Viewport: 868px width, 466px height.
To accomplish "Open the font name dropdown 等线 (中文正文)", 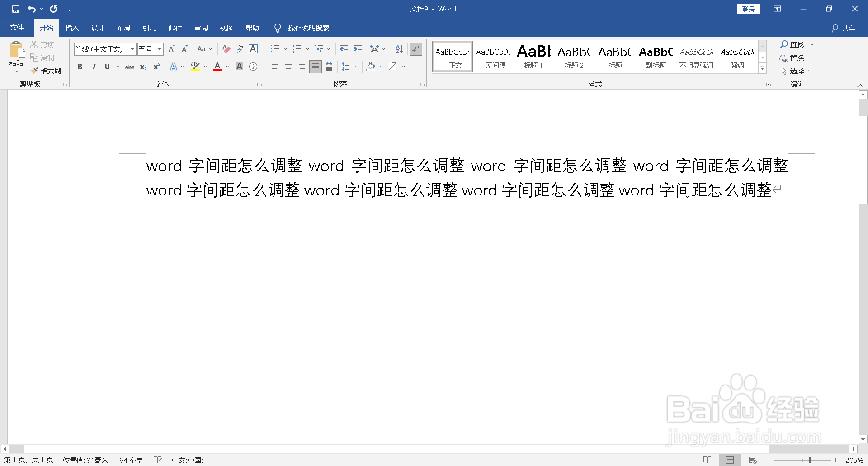I will 132,49.
